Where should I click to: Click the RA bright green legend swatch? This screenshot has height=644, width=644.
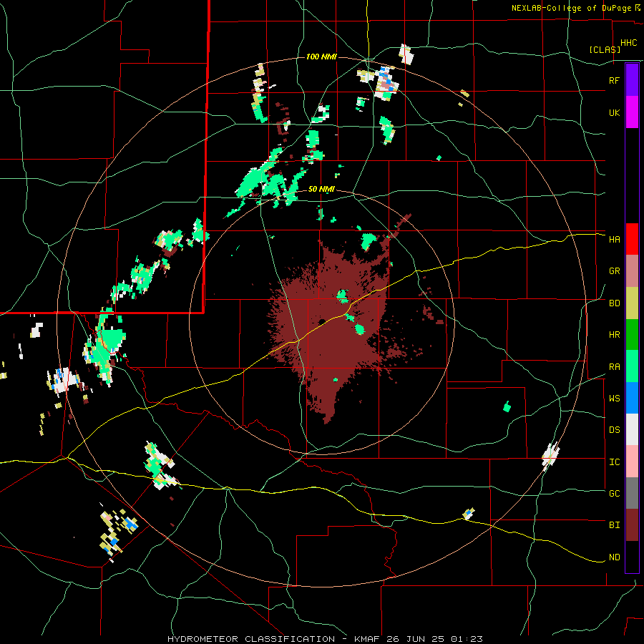pyautogui.click(x=632, y=366)
